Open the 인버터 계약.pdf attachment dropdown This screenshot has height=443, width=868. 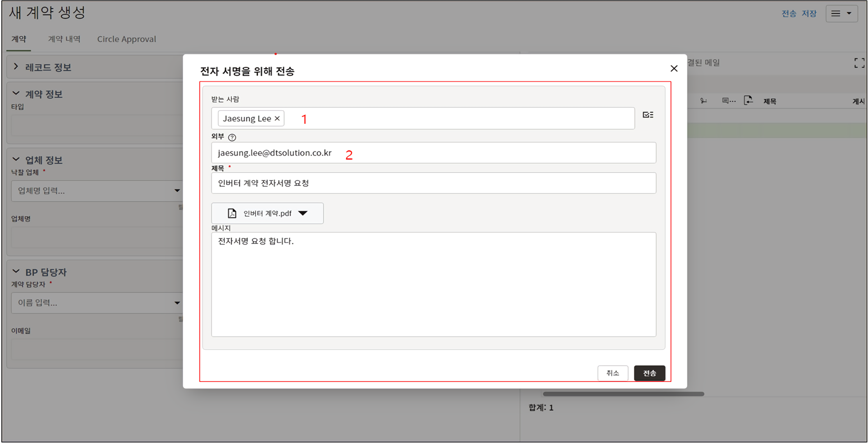(x=303, y=213)
